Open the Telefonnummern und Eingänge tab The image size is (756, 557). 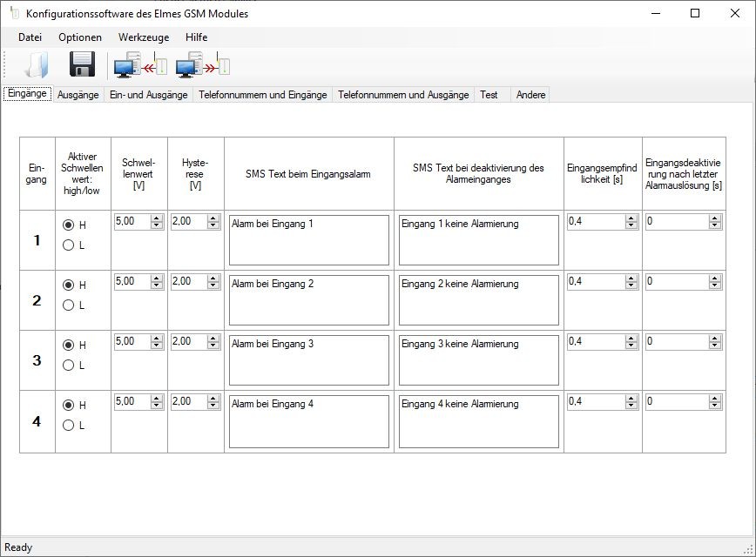pyautogui.click(x=263, y=95)
